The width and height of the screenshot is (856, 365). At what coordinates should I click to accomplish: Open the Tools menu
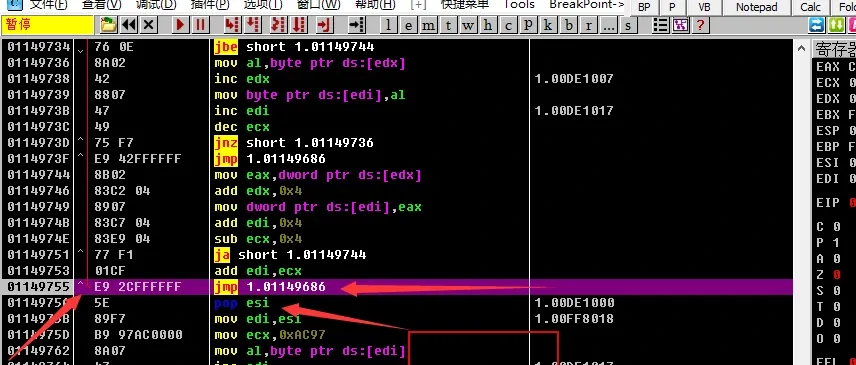[519, 4]
